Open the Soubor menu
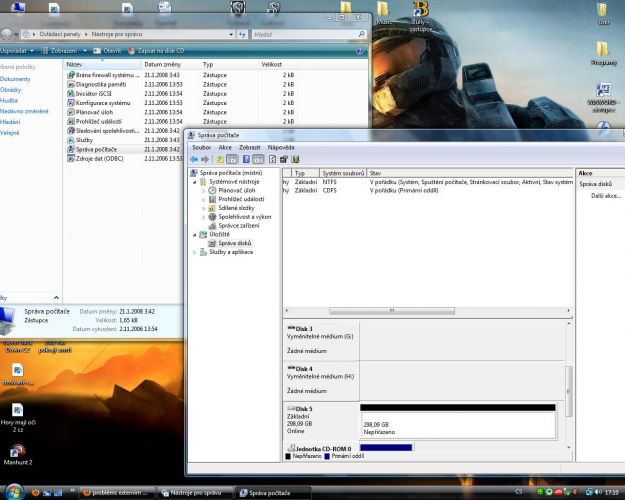The height and width of the screenshot is (500, 625). pyautogui.click(x=201, y=148)
